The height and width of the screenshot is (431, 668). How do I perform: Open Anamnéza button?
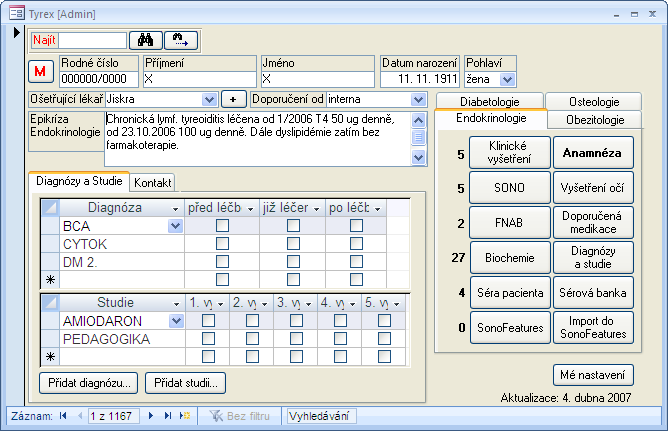coord(593,152)
